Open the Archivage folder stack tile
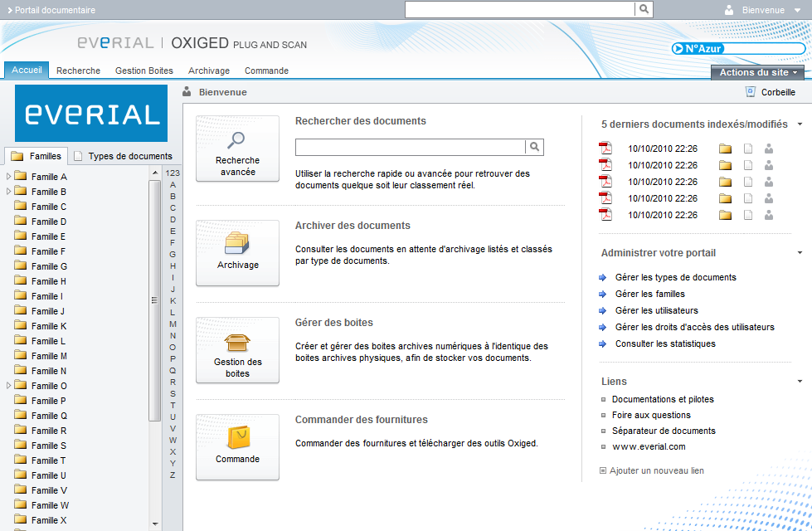Viewport: 812px width, 531px height. pyautogui.click(x=237, y=253)
